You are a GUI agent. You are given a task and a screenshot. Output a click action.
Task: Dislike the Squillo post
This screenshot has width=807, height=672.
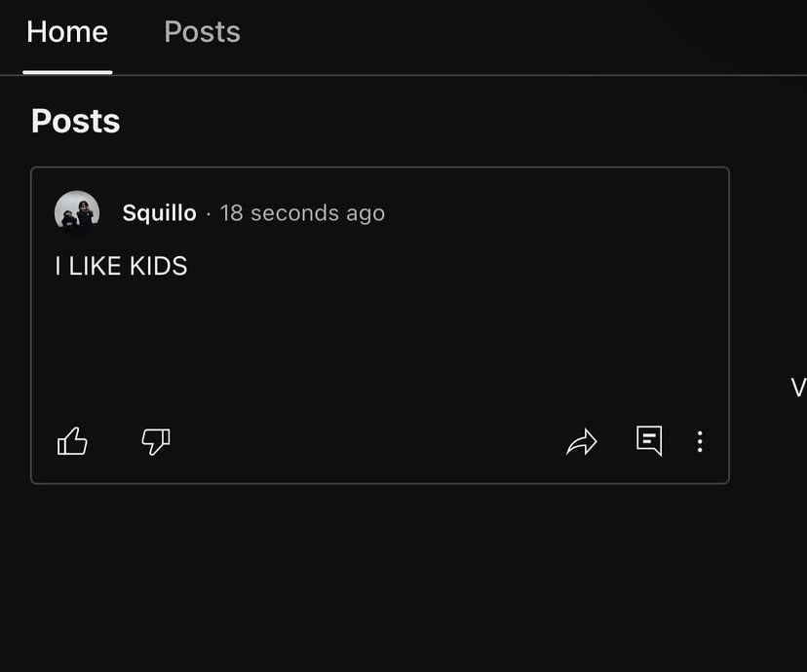tap(156, 442)
